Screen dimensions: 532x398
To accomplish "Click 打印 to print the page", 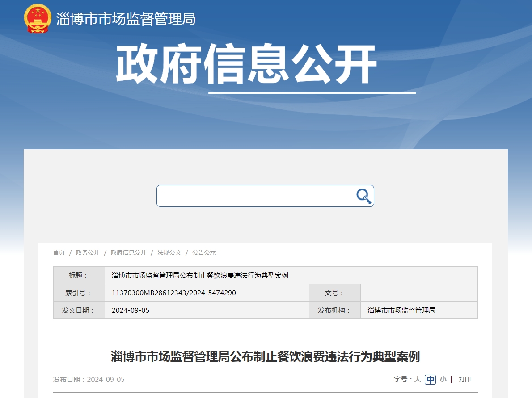I will point(465,379).
